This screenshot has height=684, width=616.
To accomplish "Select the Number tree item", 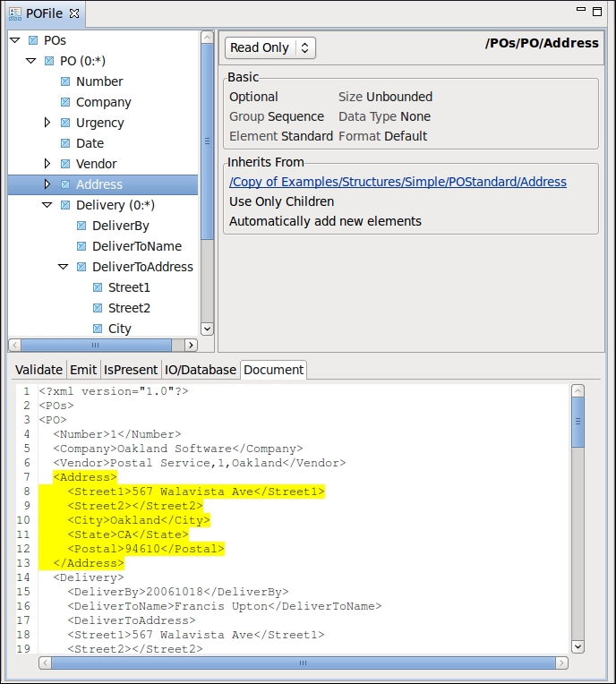I will [x=99, y=81].
